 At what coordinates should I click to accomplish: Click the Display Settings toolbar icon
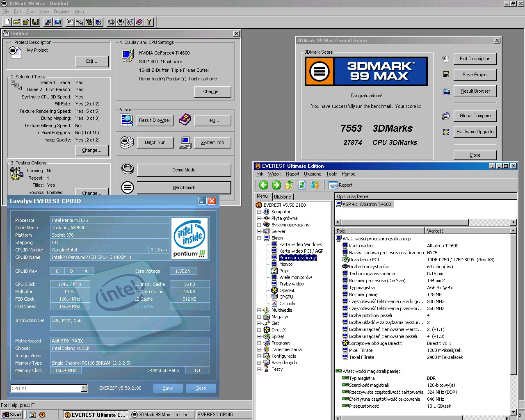click(98, 22)
